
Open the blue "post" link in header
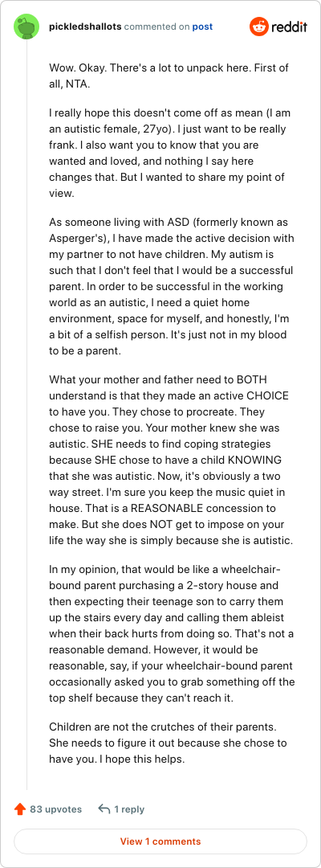pyautogui.click(x=202, y=27)
